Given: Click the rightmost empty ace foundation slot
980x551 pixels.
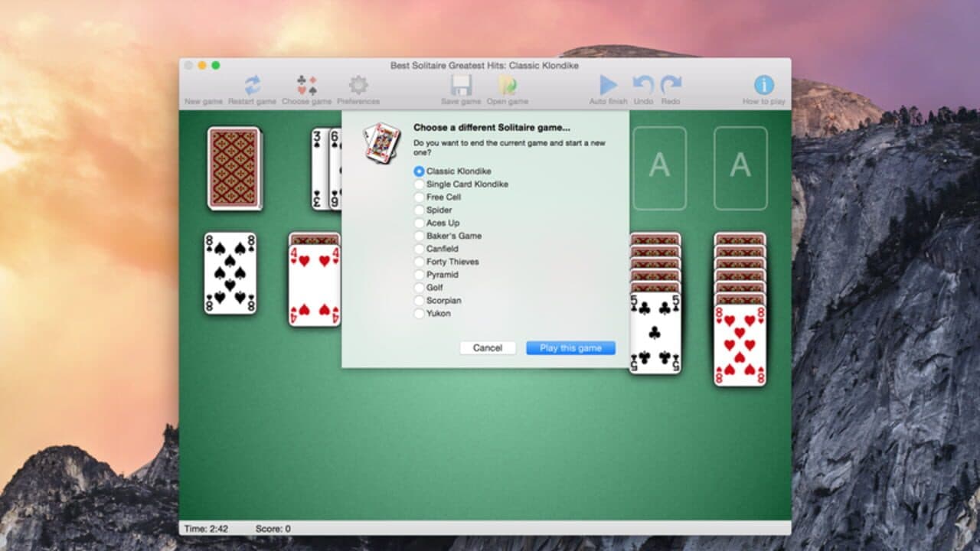Looking at the screenshot, I should pos(740,168).
